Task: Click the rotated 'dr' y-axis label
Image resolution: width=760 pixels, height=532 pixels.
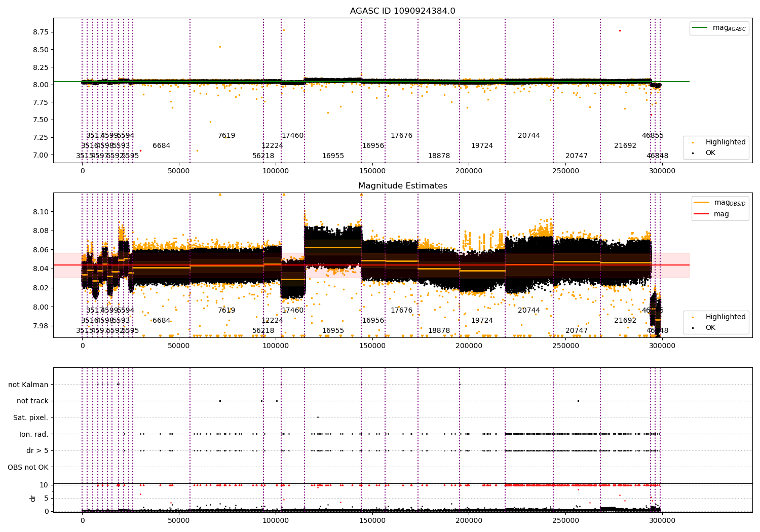Action: click(33, 498)
